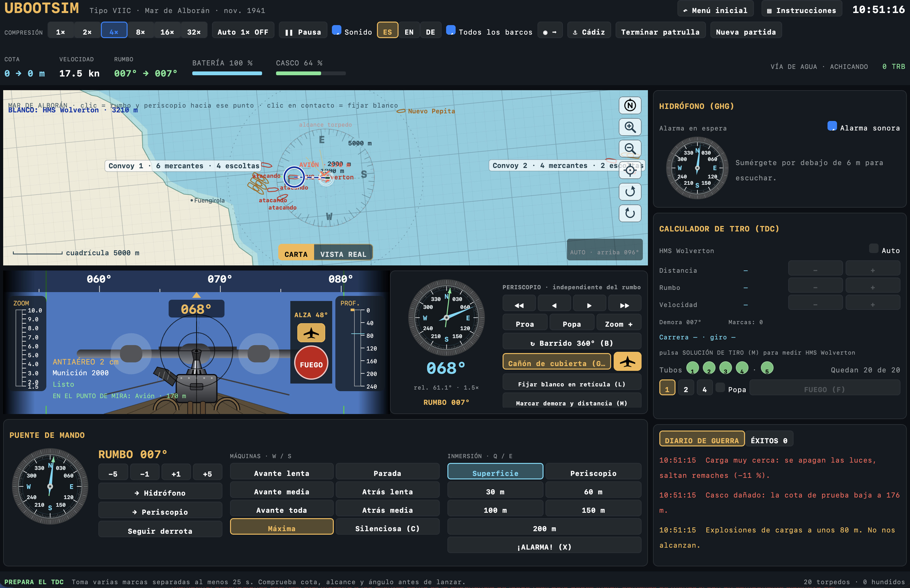Click the north-up compass map icon

(x=630, y=105)
